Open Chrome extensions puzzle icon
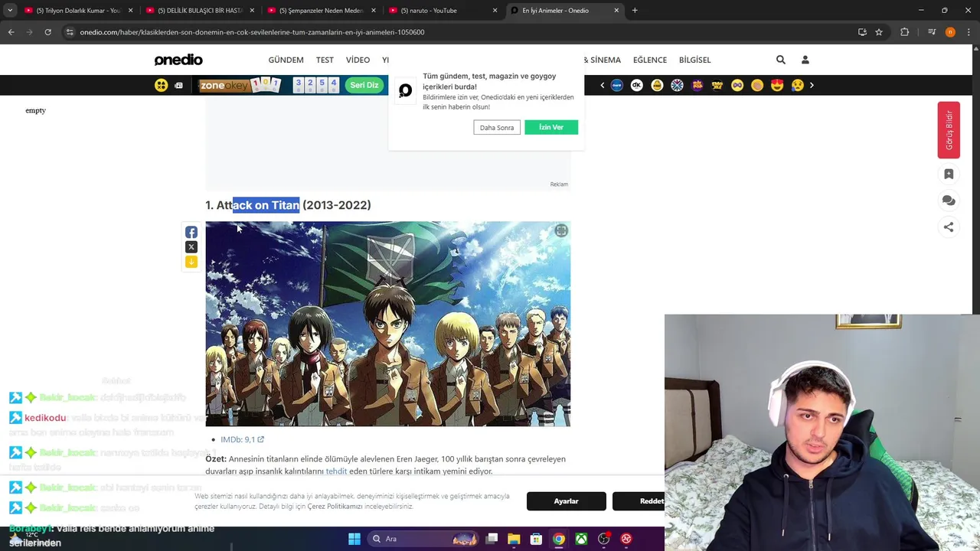980x551 pixels. 905,32
